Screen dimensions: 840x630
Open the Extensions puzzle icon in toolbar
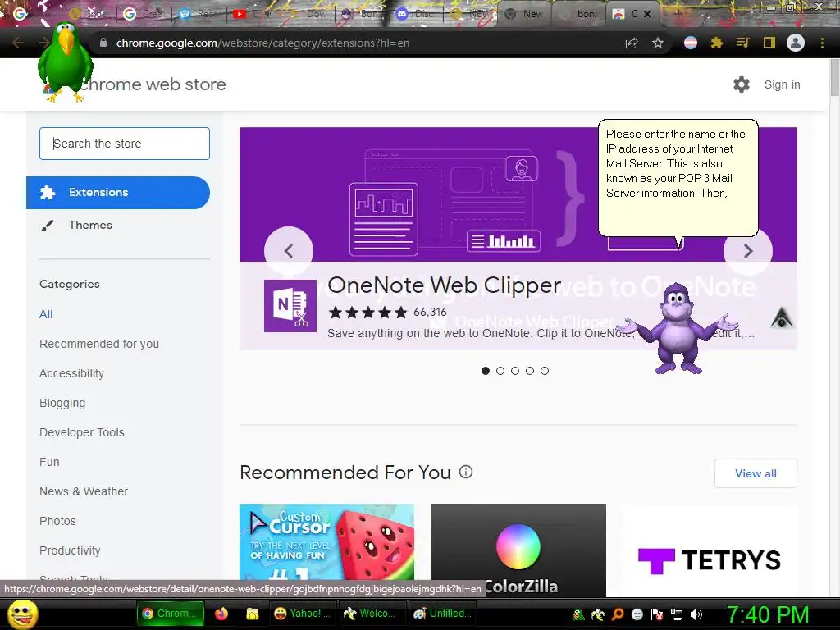tap(717, 43)
